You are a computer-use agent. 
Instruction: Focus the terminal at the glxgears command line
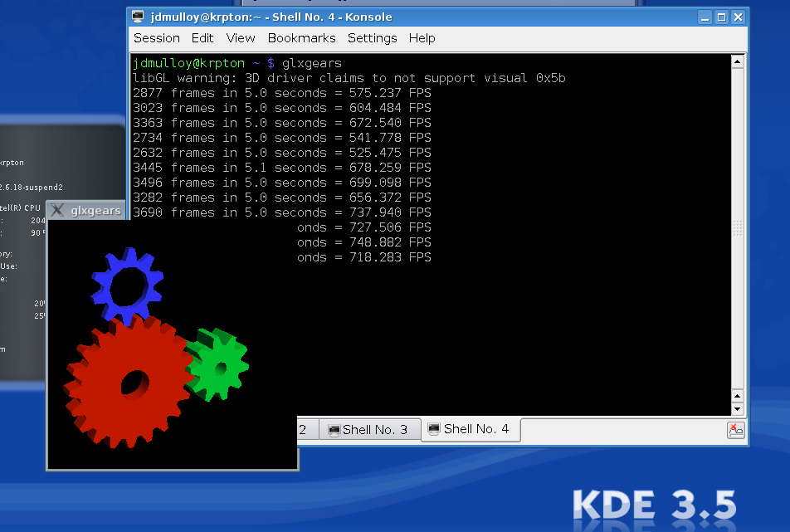point(311,63)
